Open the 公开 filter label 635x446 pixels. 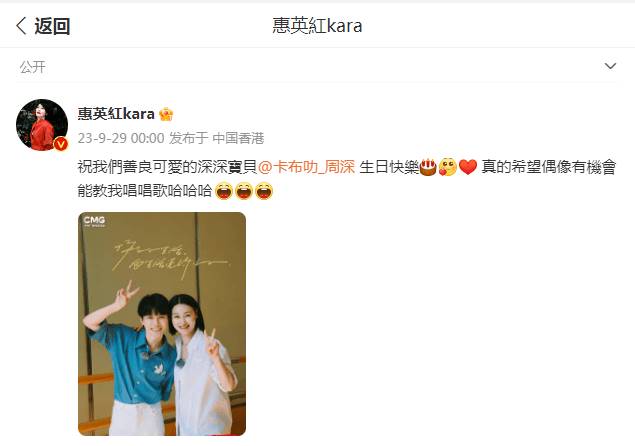click(x=32, y=67)
